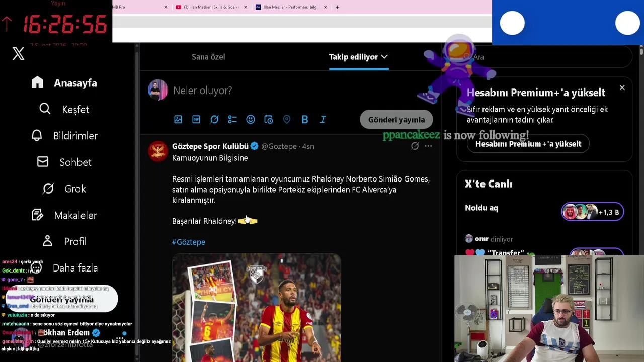The width and height of the screenshot is (644, 362).
Task: Open Bildirimler bell icon
Action: click(x=37, y=135)
